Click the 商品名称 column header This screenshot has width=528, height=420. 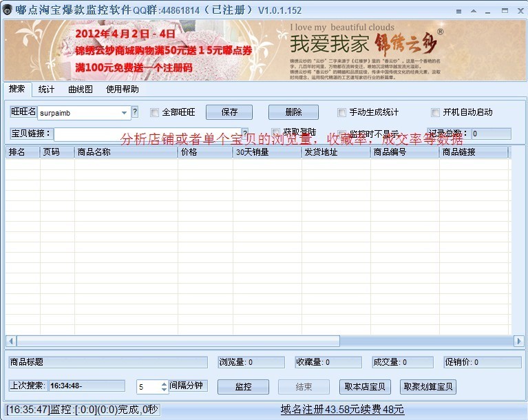click(x=126, y=152)
